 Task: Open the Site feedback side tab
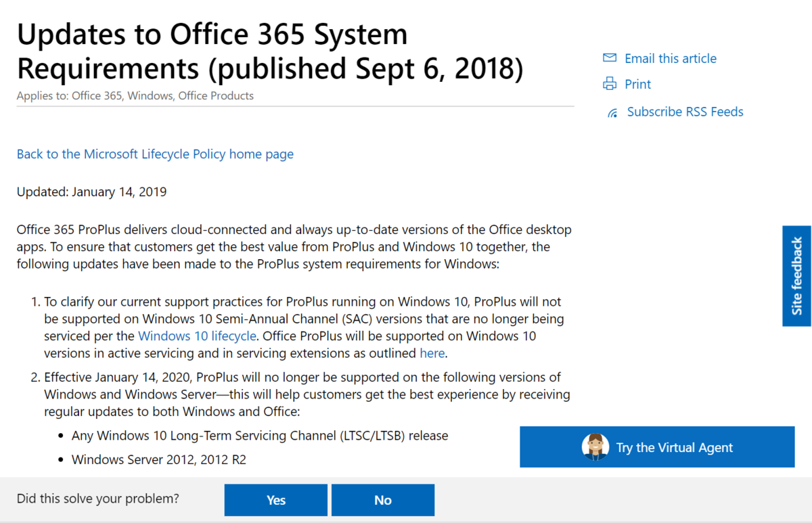[797, 276]
